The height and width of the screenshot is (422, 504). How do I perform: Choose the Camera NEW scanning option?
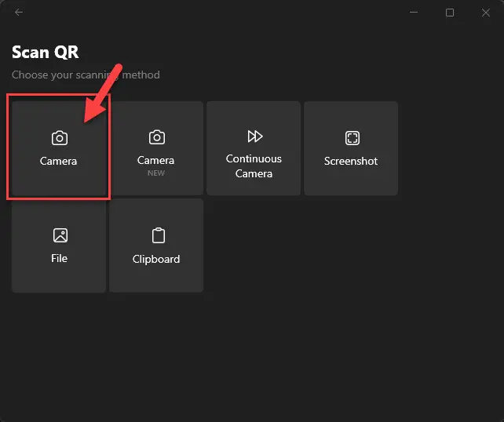[156, 148]
